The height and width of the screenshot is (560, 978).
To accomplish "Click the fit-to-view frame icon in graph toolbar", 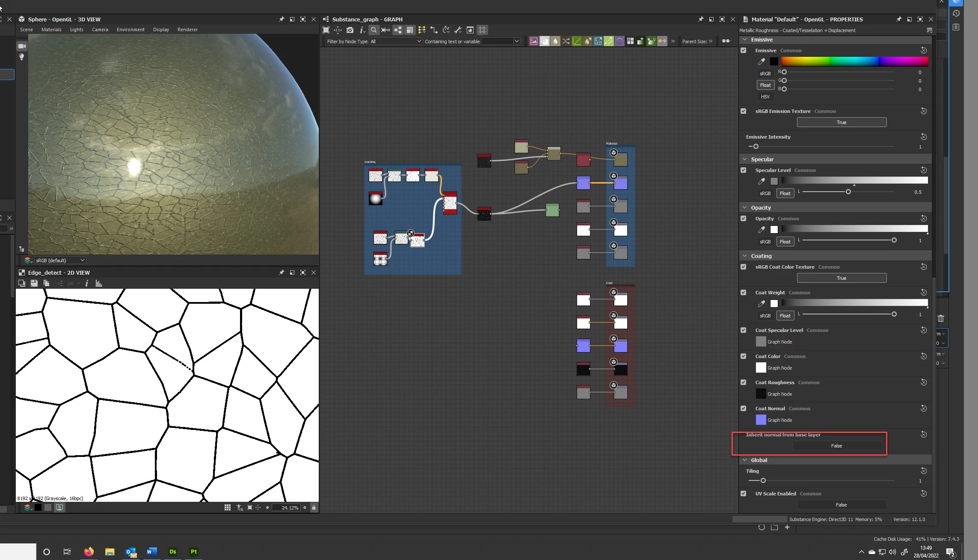I will (326, 30).
